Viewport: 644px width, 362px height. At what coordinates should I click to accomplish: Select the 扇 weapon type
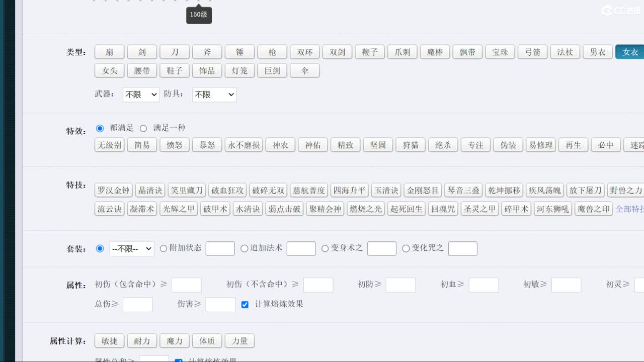(x=109, y=52)
